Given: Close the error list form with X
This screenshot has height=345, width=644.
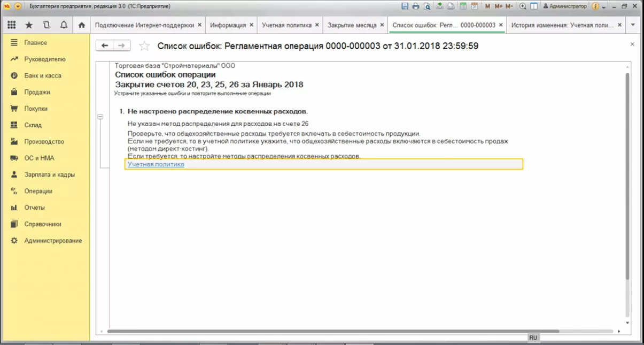Looking at the screenshot, I should point(632,44).
